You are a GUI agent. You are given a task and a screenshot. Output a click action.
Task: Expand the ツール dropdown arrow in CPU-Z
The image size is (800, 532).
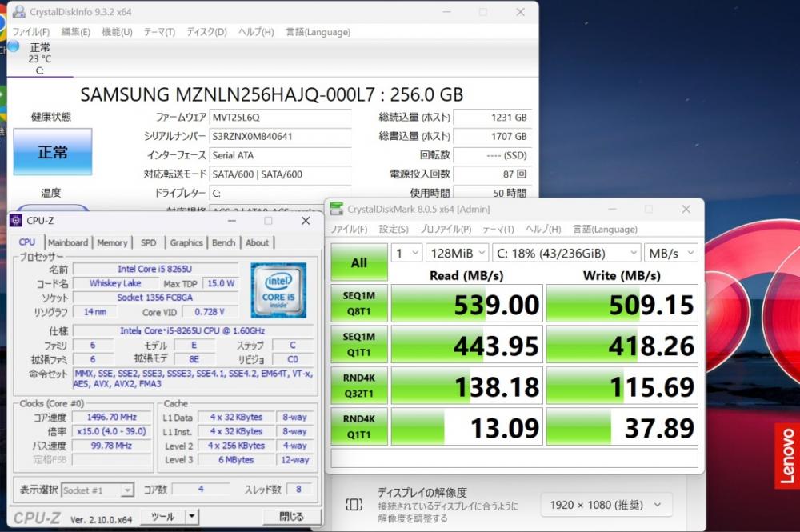pos(192,516)
